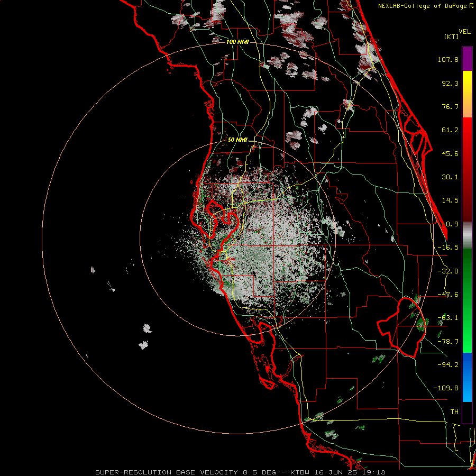Click the 76.7 velocity scale value
Viewport: 476px width, 476px height.
point(450,106)
